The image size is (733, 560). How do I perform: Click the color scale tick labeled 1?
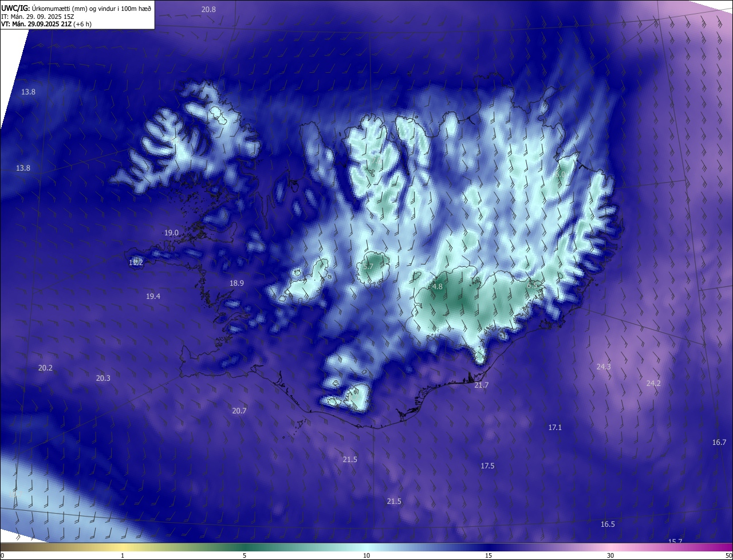(x=123, y=555)
